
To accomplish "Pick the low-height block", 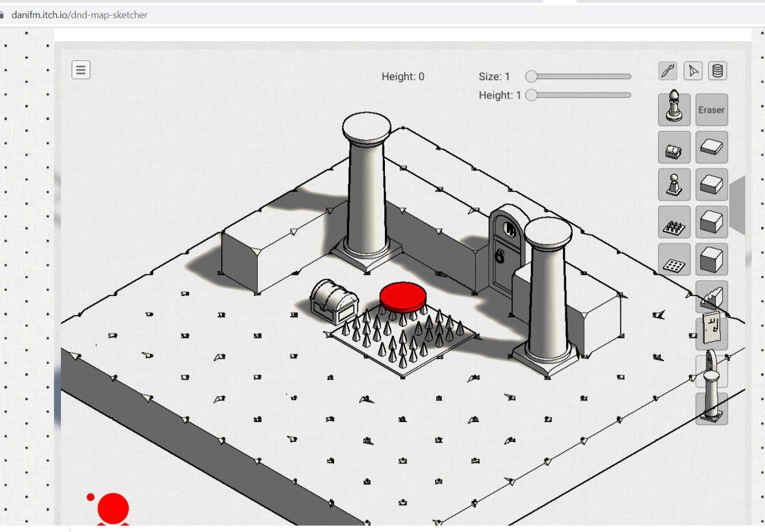I will click(711, 184).
